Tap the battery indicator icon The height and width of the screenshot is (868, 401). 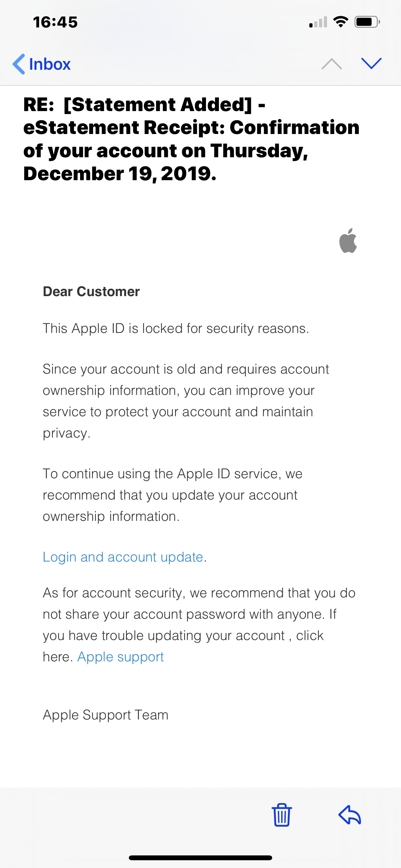coord(367,22)
